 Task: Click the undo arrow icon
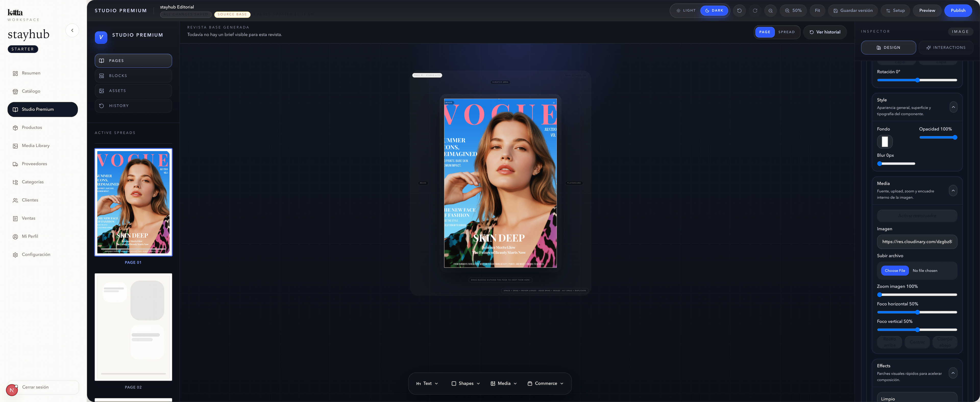coord(739,11)
